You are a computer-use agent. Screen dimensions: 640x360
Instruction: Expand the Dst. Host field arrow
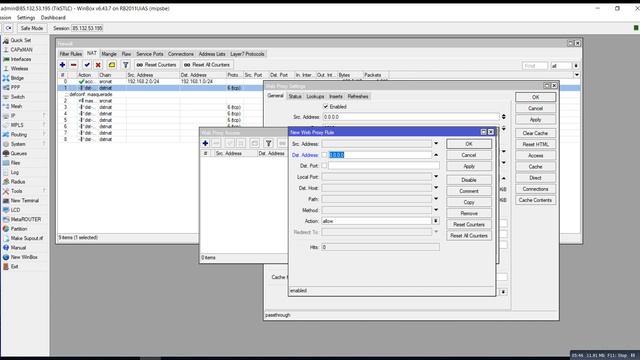(436, 188)
